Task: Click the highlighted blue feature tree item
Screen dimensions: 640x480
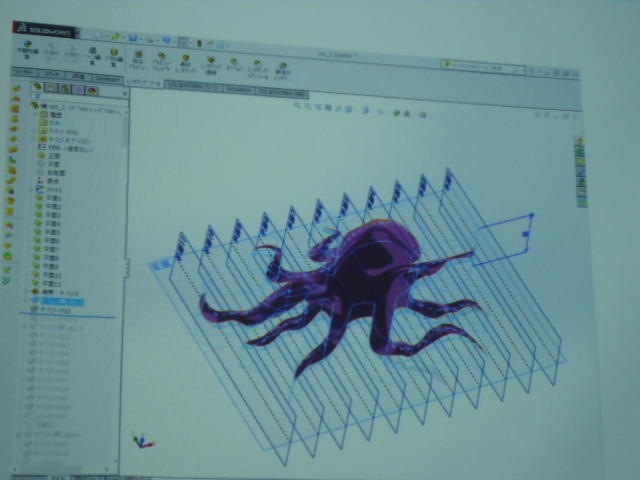Action: (58, 302)
